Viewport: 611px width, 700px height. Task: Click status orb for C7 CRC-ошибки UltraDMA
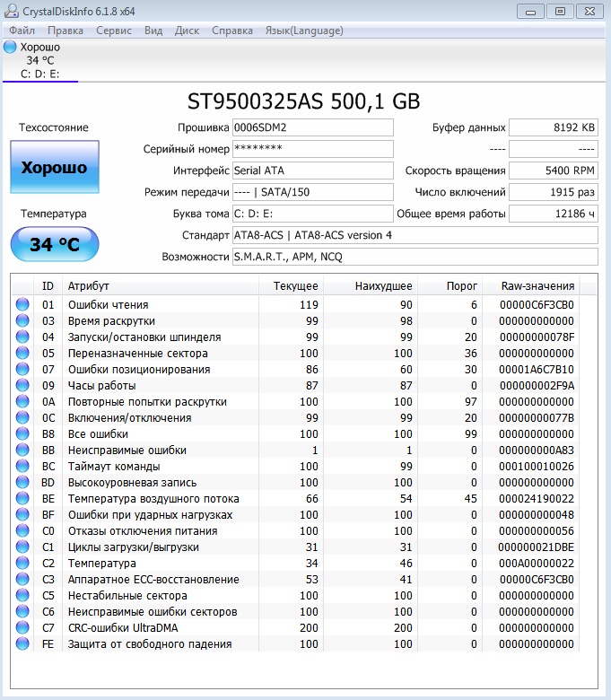[x=22, y=628]
